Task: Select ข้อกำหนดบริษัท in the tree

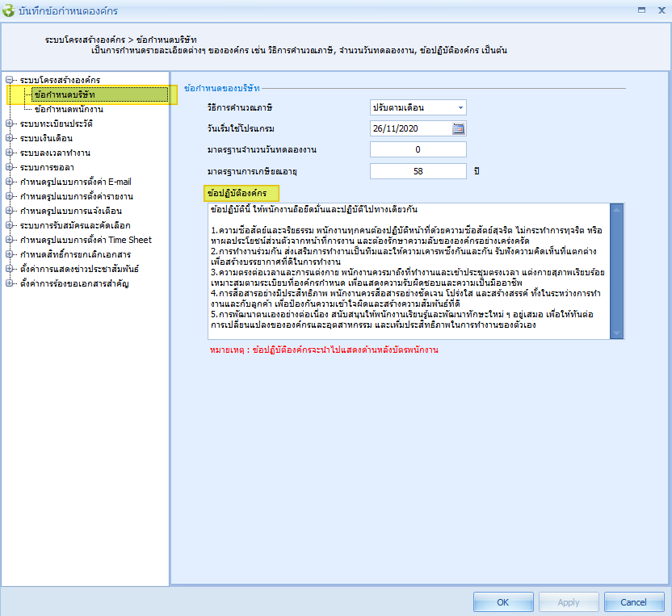Action: tap(69, 94)
